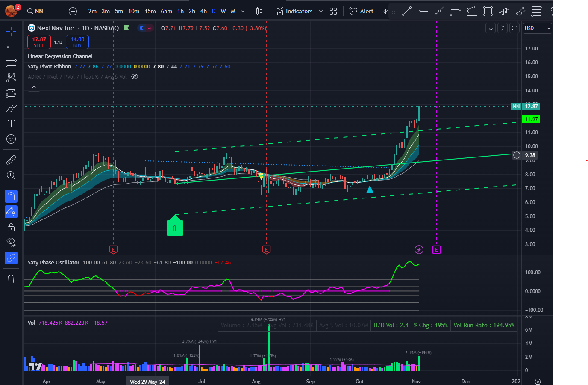Expand favorite indicators dropdown arrow
The width and height of the screenshot is (588, 385).
[x=321, y=11]
